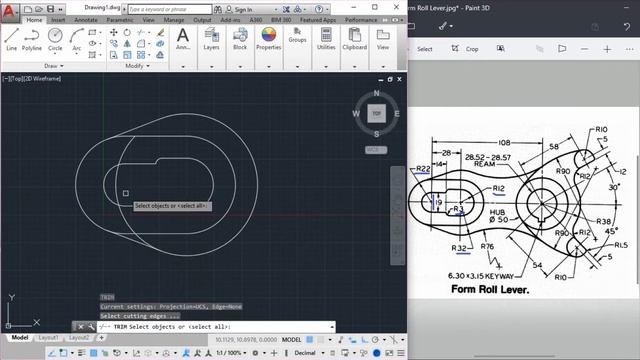Expand the command line history arrow
Viewport: 640px width, 360px height.
click(332, 327)
